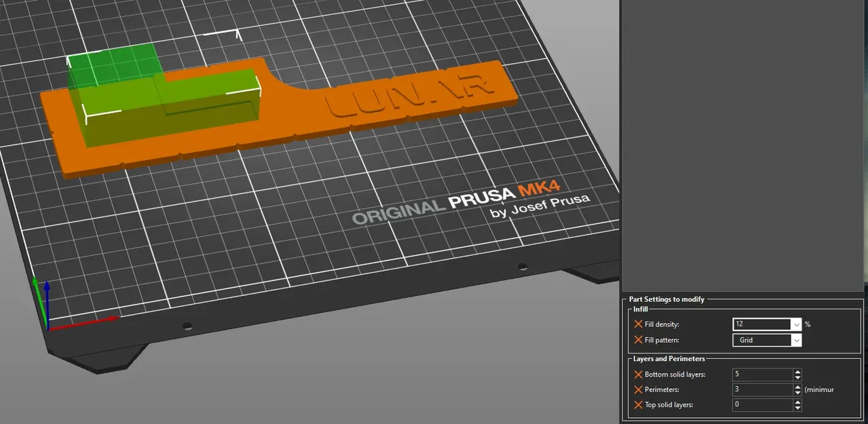868x424 pixels.
Task: Increase Top solid layers with up arrow
Action: (797, 402)
